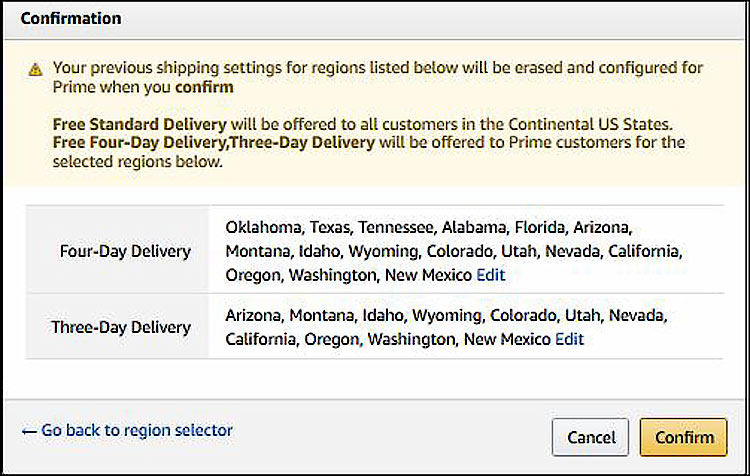Click the yellow warning triangle icon
Viewport: 750px width, 476px height.
(x=35, y=70)
